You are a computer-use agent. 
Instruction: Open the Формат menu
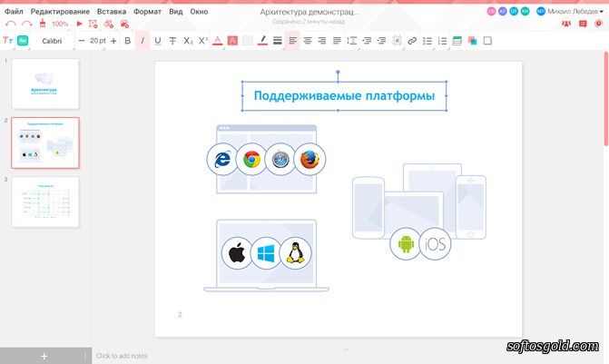147,12
